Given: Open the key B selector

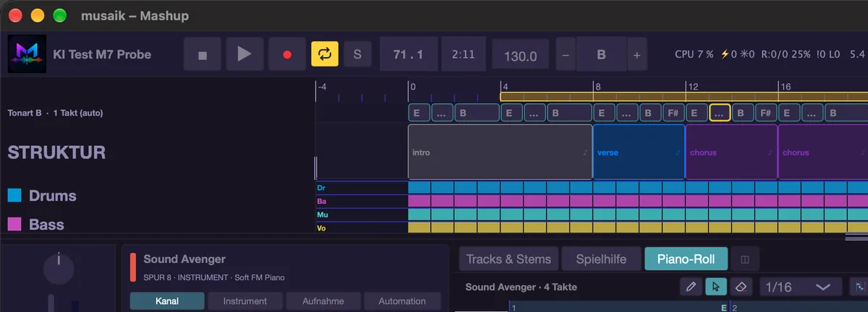Looking at the screenshot, I should pos(601,55).
